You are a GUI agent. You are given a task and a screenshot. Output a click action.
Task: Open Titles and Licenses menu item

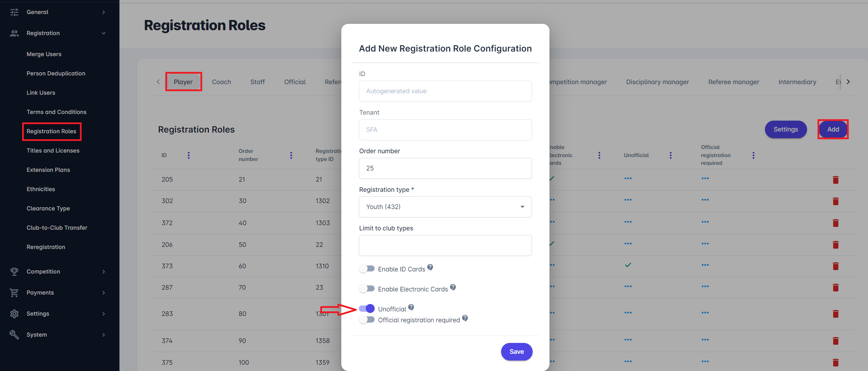coord(53,150)
